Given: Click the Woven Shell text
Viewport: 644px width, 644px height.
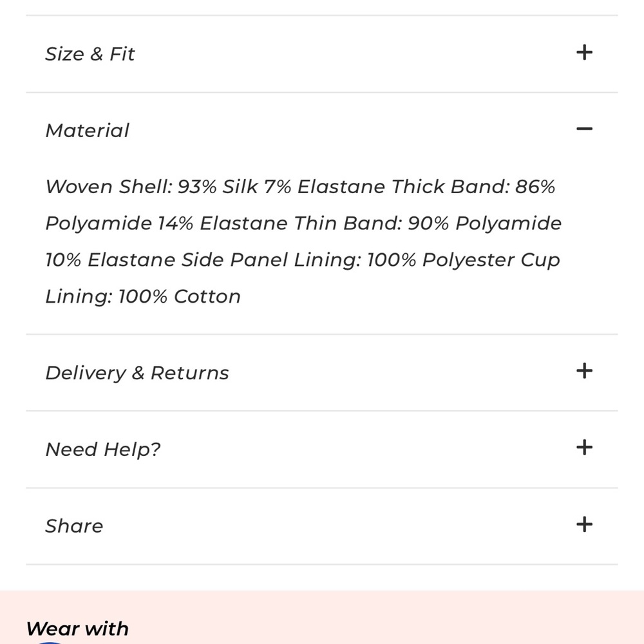Looking at the screenshot, I should (x=108, y=187).
